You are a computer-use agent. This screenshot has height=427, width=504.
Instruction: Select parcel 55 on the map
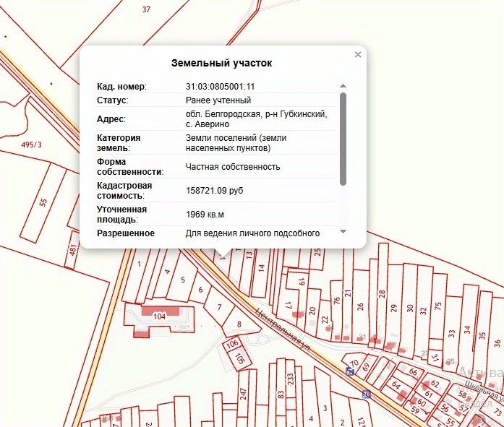point(43,202)
